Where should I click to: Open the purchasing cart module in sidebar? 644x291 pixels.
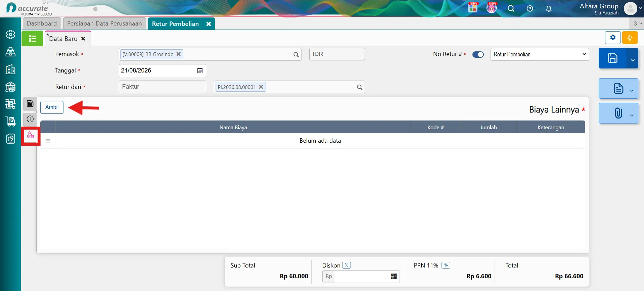tap(10, 122)
